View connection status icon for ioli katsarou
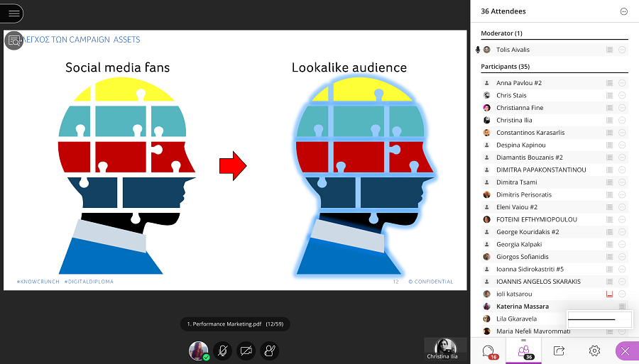Viewport: 639px width, 364px height. tap(609, 294)
